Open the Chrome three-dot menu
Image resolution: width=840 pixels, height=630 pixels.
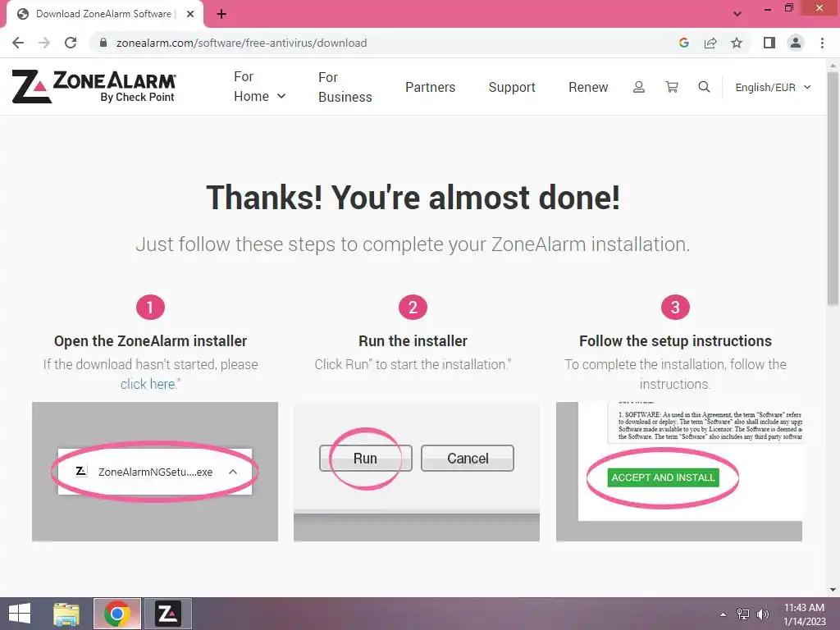pyautogui.click(x=822, y=43)
